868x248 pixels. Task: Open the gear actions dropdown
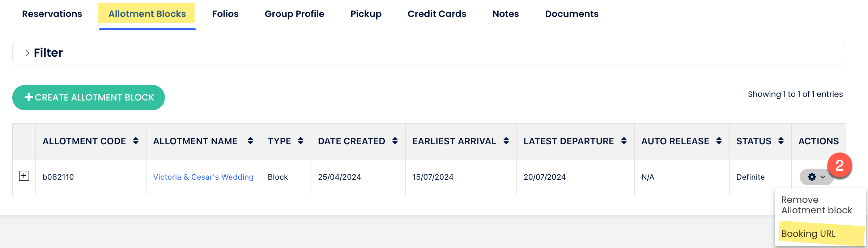[x=817, y=177]
